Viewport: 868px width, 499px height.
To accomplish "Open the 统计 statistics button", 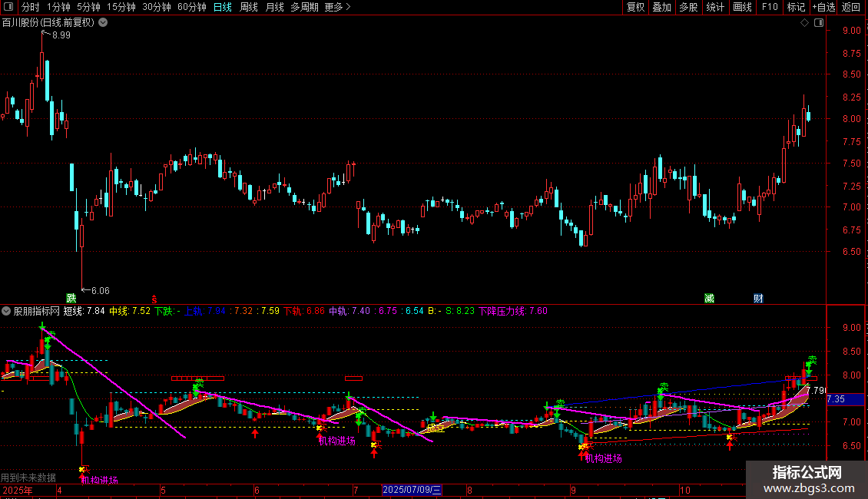I will pos(715,7).
